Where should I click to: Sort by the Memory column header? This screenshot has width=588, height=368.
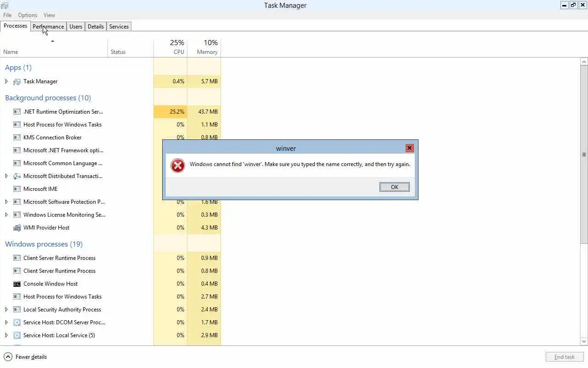pyautogui.click(x=204, y=47)
